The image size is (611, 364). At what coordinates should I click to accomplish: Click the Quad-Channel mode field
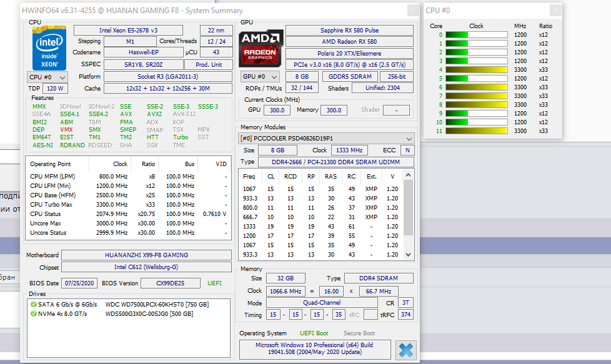tap(322, 302)
